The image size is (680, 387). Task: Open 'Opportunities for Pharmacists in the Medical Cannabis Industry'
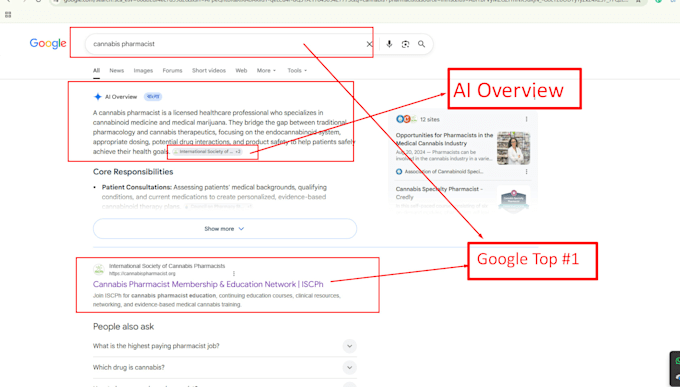(x=444, y=139)
